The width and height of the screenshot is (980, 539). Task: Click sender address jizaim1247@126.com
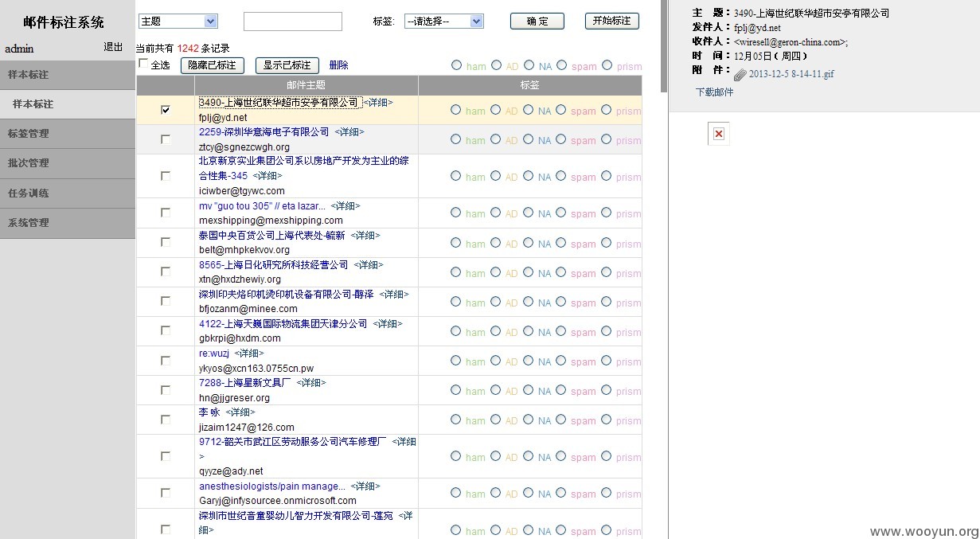pyautogui.click(x=247, y=428)
